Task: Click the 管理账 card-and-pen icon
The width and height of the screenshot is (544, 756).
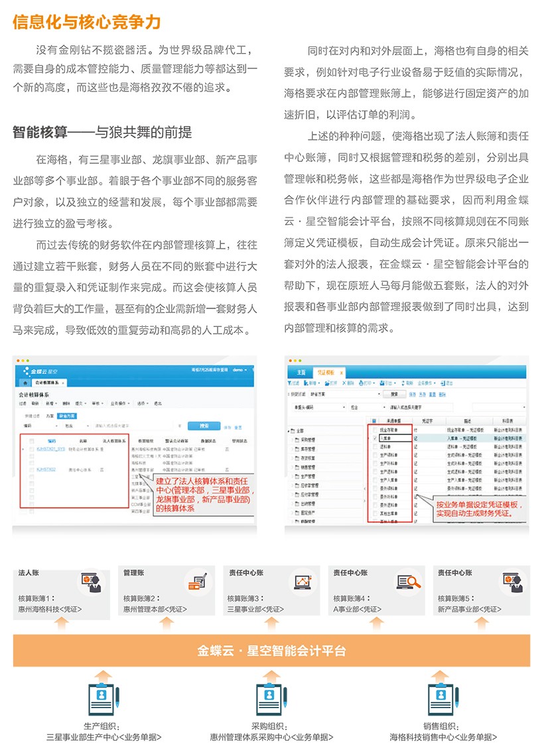Action: click(196, 582)
